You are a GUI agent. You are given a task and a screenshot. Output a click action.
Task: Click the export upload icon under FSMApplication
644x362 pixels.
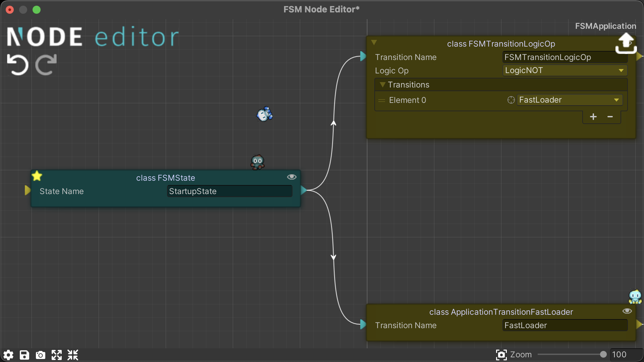click(626, 44)
